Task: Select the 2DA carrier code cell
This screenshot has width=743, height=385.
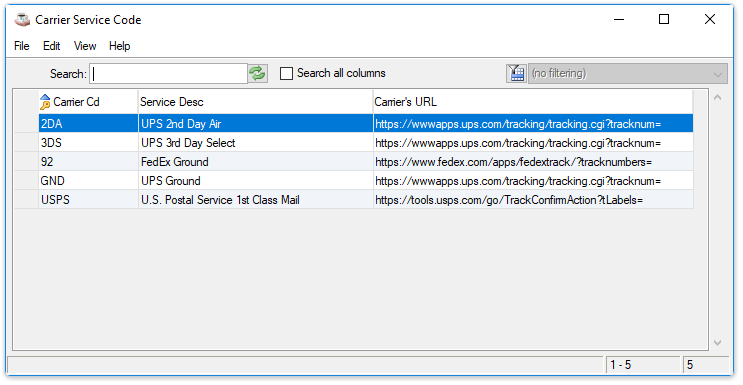Action: point(88,124)
